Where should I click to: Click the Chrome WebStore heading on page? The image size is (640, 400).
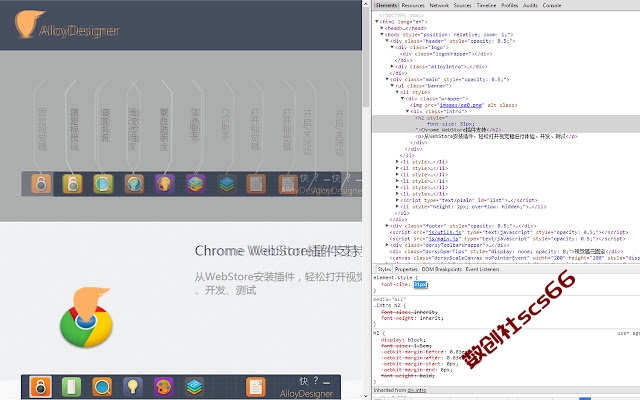click(278, 251)
